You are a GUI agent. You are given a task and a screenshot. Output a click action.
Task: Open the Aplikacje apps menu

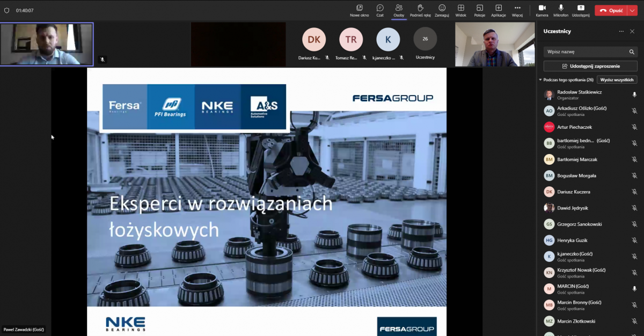pyautogui.click(x=499, y=10)
